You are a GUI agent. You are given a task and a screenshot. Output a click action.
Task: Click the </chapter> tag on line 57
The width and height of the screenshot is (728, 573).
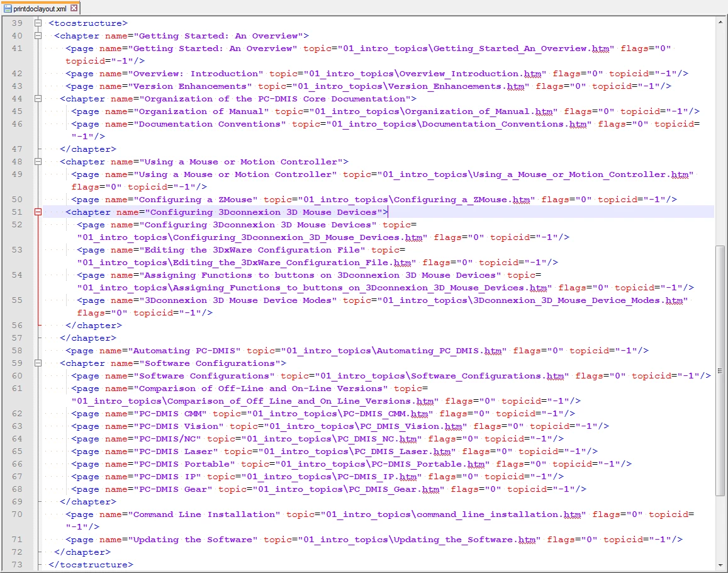tap(87, 338)
